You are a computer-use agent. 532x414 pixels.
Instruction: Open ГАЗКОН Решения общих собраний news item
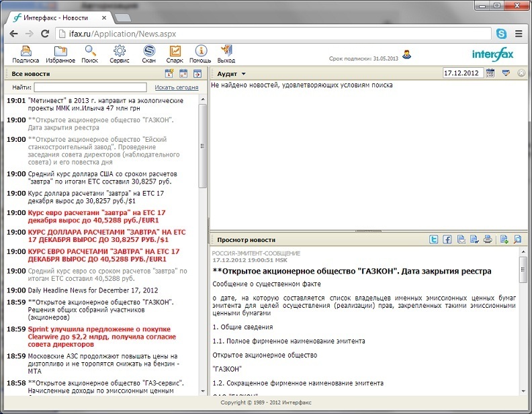click(101, 309)
